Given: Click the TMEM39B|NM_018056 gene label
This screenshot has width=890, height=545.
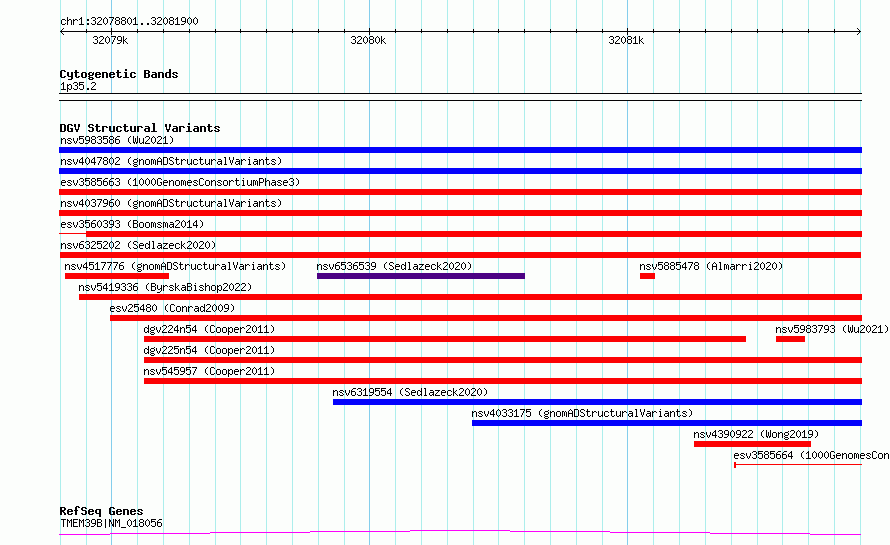Looking at the screenshot, I should tap(111, 523).
